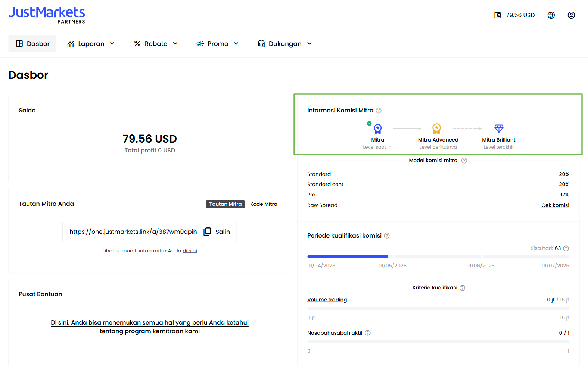Viewport: 588px width, 378px height.
Task: Click the '0 jt / 15 jt' volume value
Action: click(x=558, y=300)
